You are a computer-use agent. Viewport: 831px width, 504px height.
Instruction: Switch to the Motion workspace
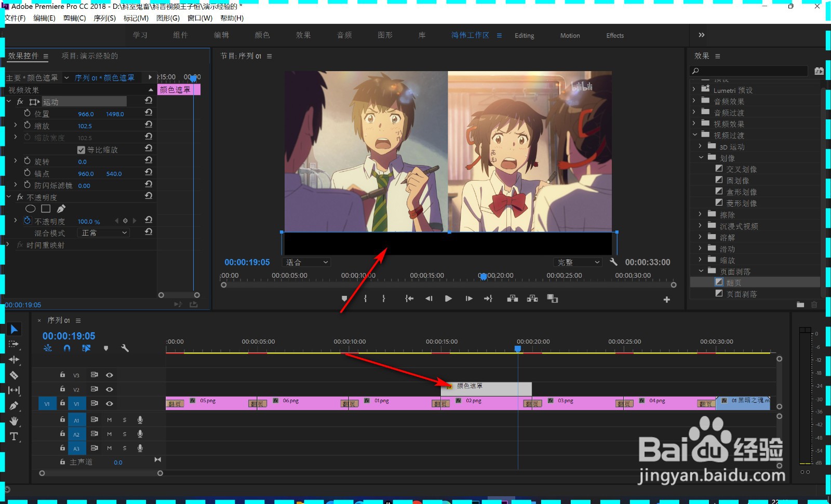pos(570,35)
